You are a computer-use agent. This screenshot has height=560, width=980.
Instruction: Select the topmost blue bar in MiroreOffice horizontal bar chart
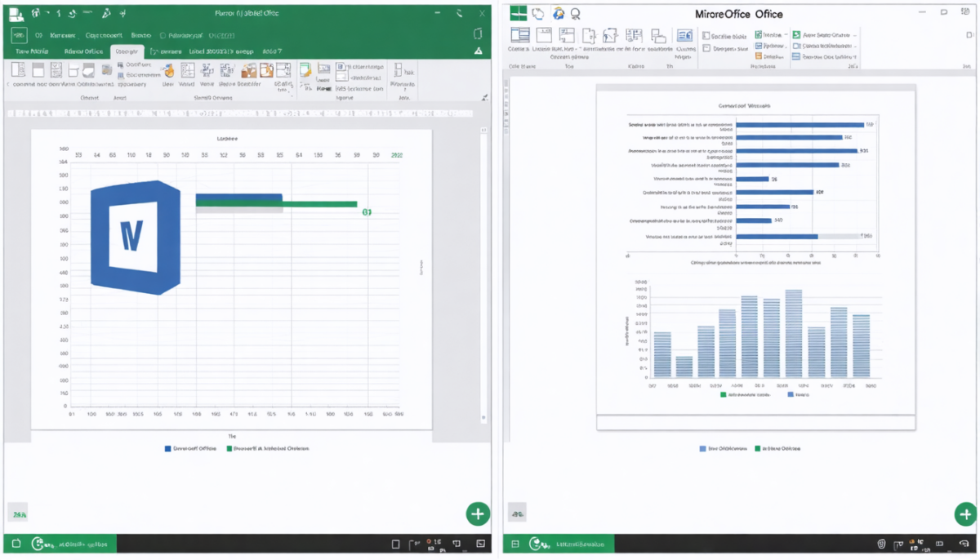(800, 125)
